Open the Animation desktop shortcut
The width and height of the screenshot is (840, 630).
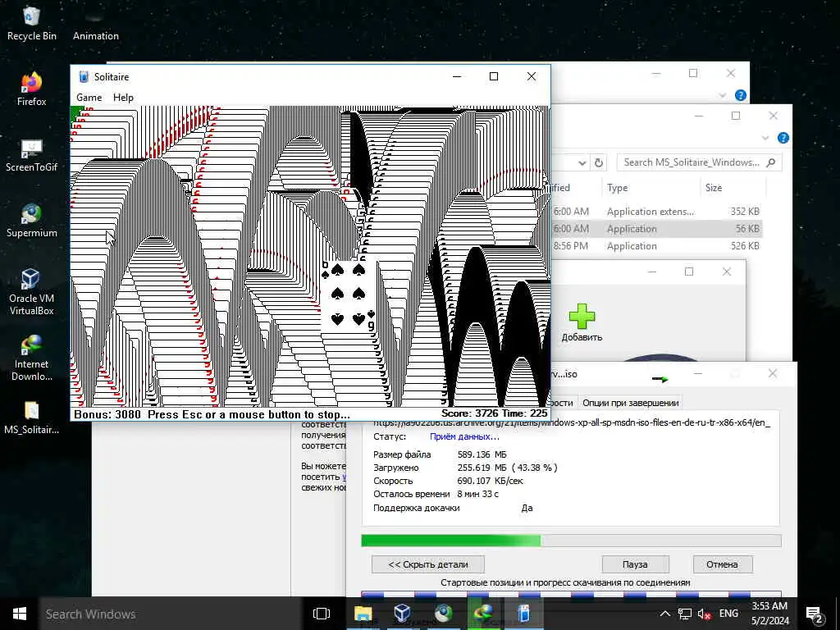(95, 24)
